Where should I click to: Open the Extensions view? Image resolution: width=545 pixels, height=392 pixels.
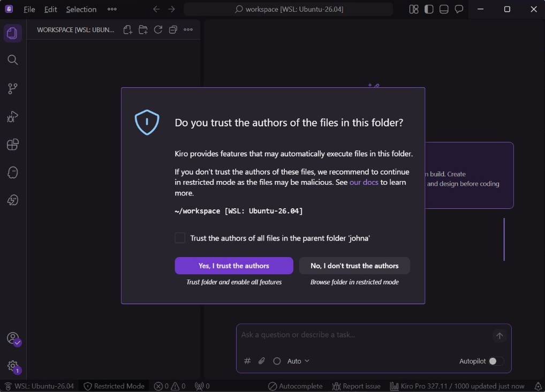(12, 145)
